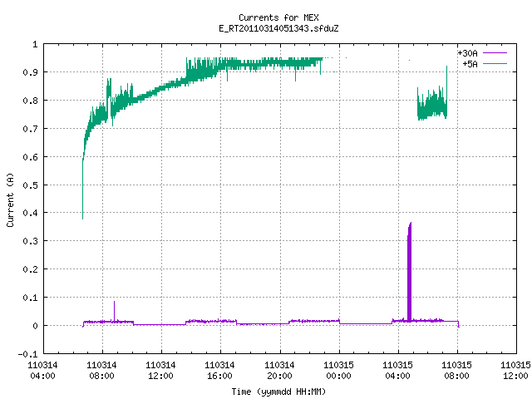This screenshot has height=399, width=532.
Task: Click the y-axis tick label 0.4
Action: click(x=30, y=213)
